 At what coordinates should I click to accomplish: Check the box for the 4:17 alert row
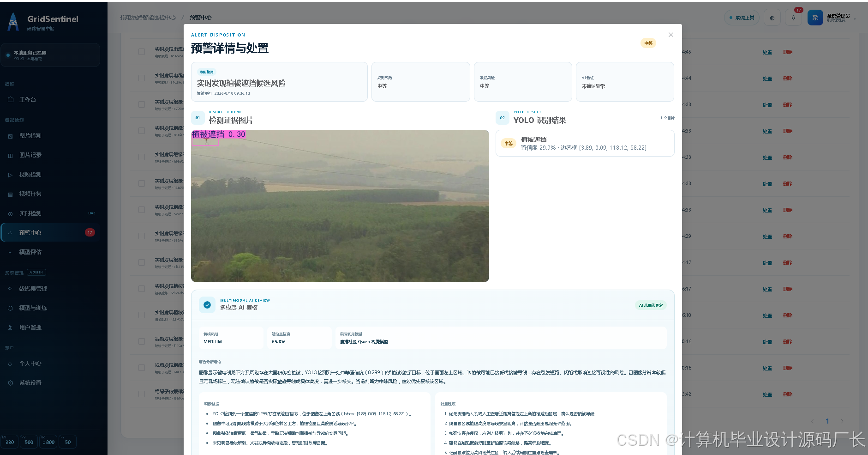(142, 262)
